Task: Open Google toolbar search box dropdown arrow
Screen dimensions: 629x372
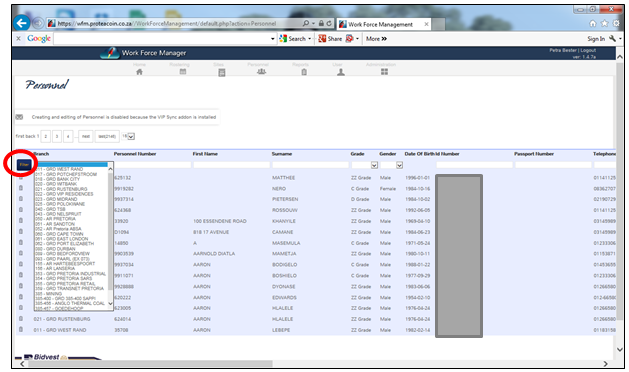Action: (x=273, y=39)
